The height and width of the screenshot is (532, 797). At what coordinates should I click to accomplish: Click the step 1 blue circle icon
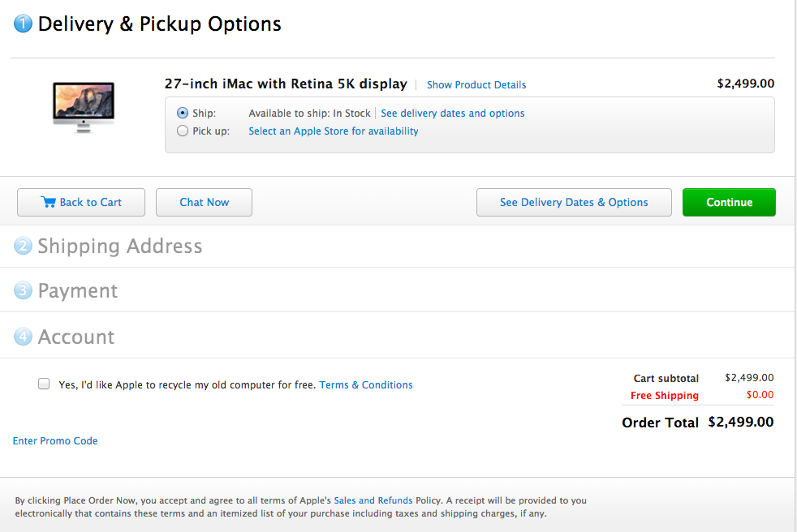click(23, 24)
